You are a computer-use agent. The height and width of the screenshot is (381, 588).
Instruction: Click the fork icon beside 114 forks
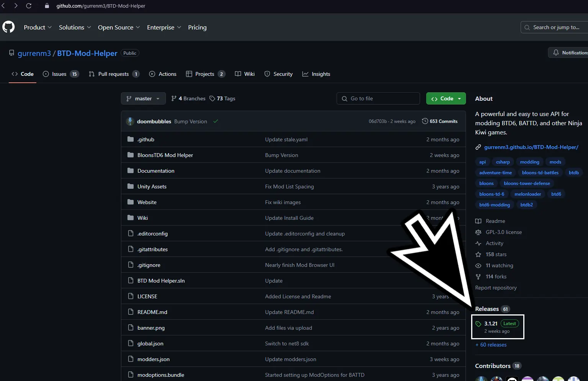[478, 276]
